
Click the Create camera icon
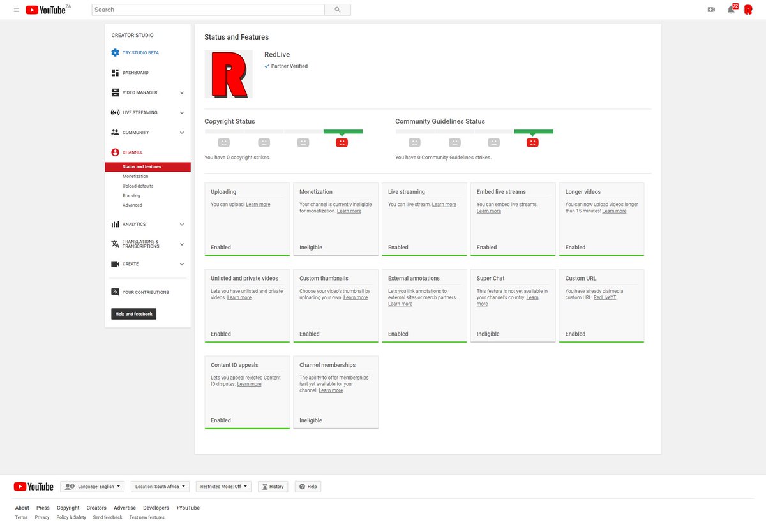[115, 264]
